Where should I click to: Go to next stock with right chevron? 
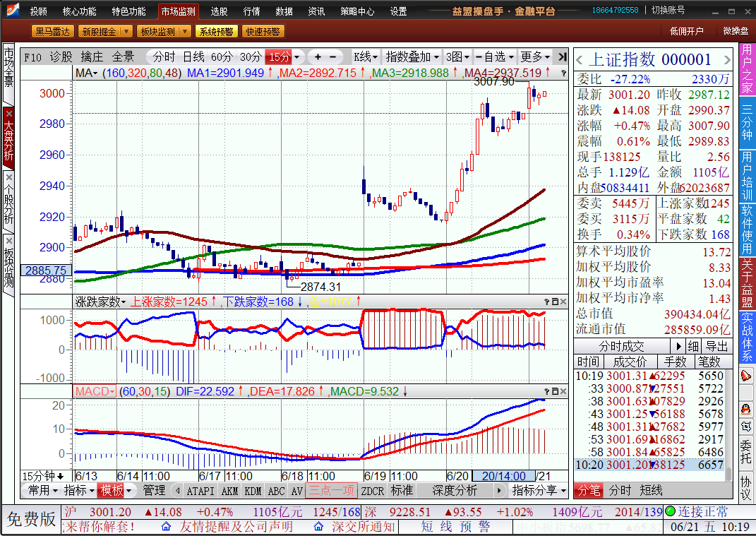pos(726,60)
